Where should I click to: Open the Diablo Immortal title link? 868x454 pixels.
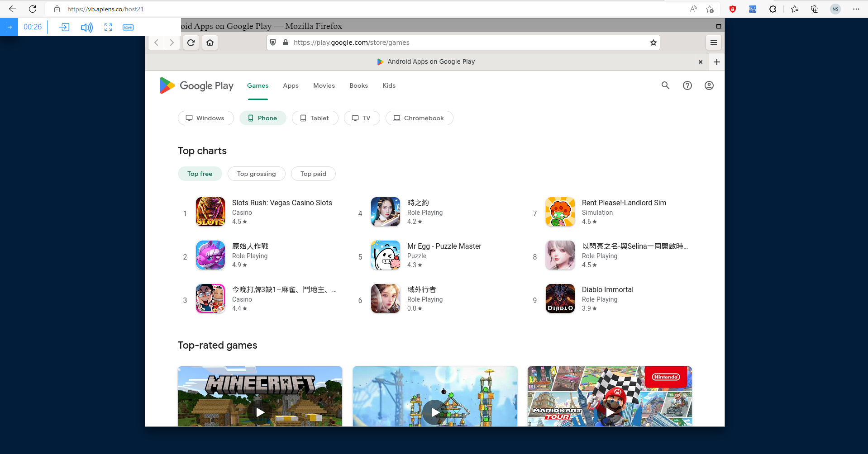pyautogui.click(x=607, y=289)
